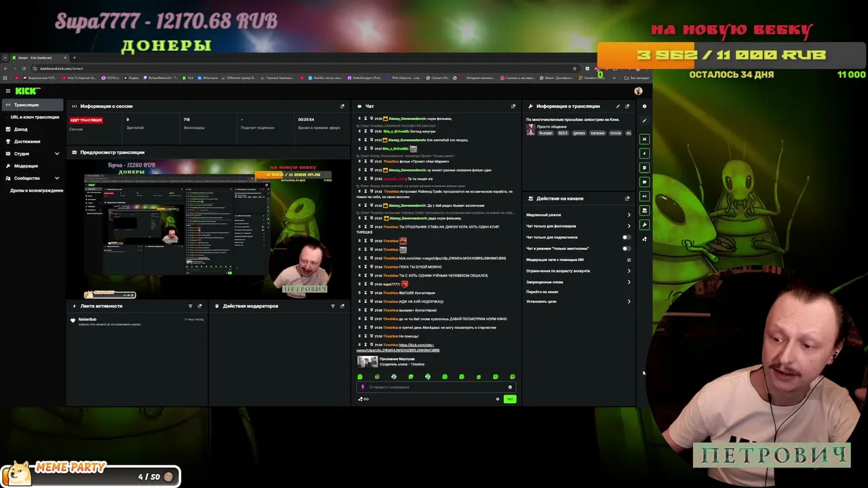Toggle the chat bubble widget in right sidebar
This screenshot has height=488, width=868.
tap(644, 182)
